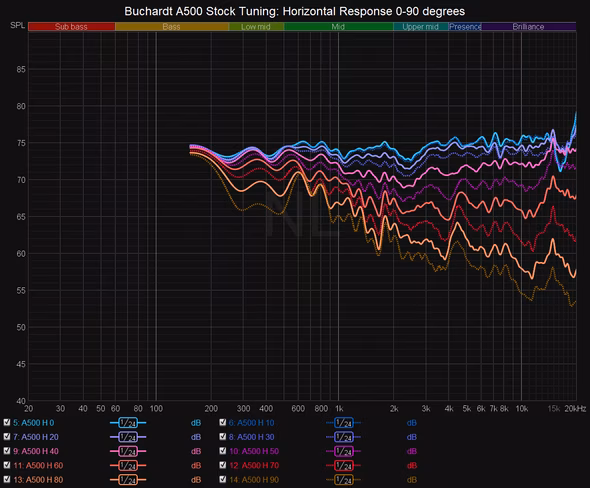Click the 1/24 smoothing icon for A500 H 70
This screenshot has height=488, width=590.
[344, 465]
